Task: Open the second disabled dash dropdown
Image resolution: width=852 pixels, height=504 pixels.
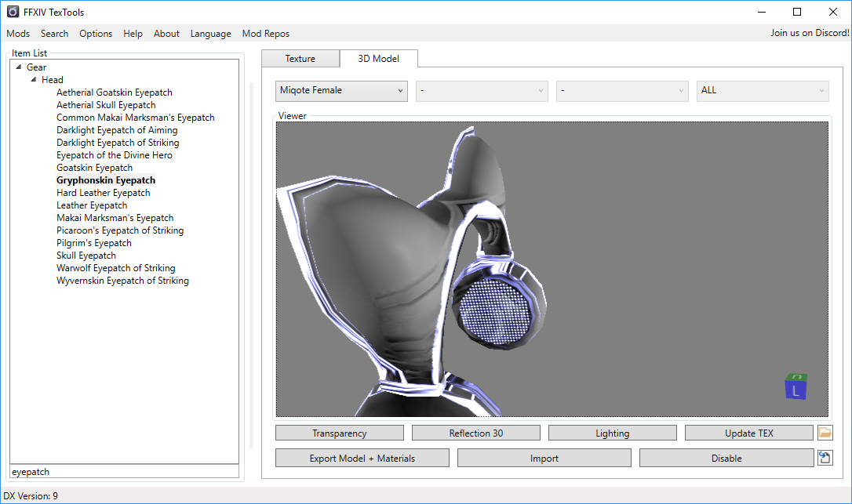Action: tap(482, 91)
